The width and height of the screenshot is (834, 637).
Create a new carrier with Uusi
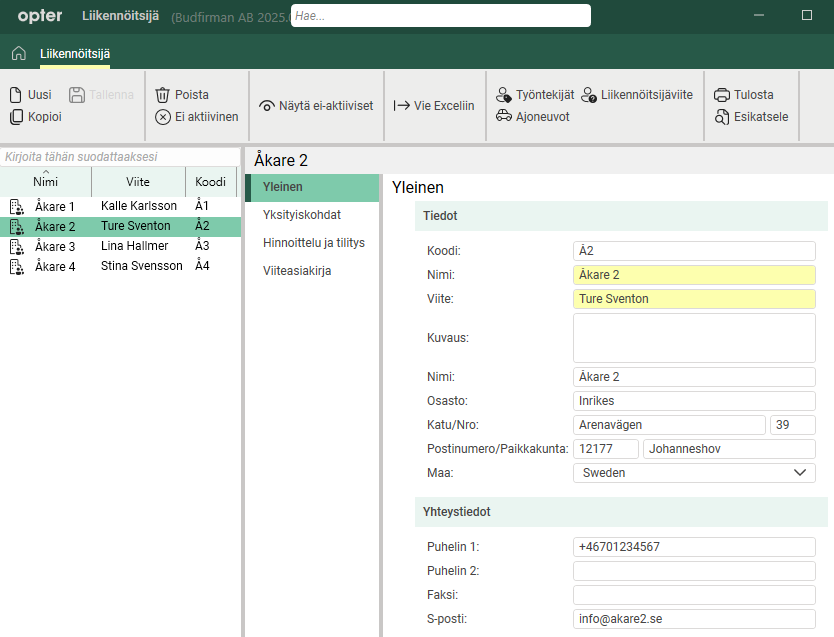(x=30, y=95)
